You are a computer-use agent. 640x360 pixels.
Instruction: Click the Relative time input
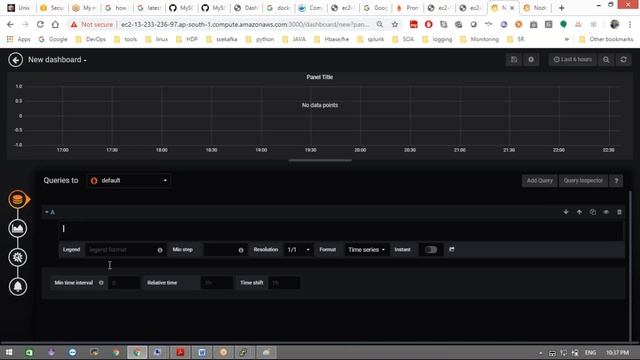217,283
